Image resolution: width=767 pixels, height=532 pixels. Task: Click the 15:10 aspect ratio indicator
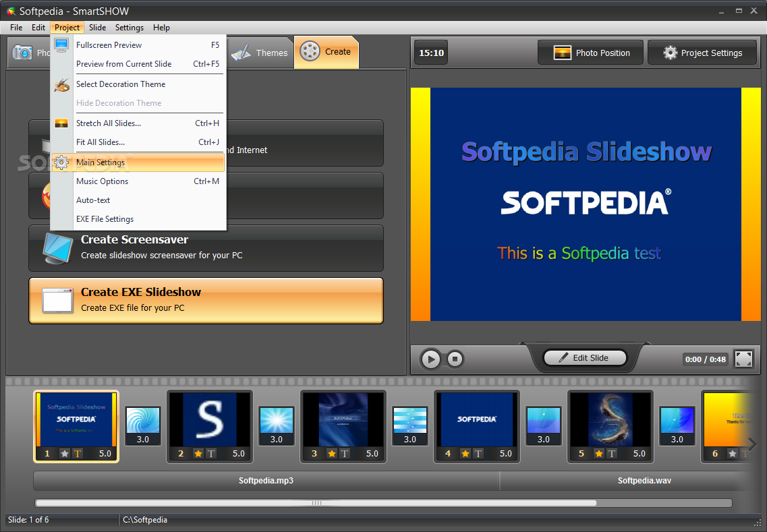(x=431, y=53)
